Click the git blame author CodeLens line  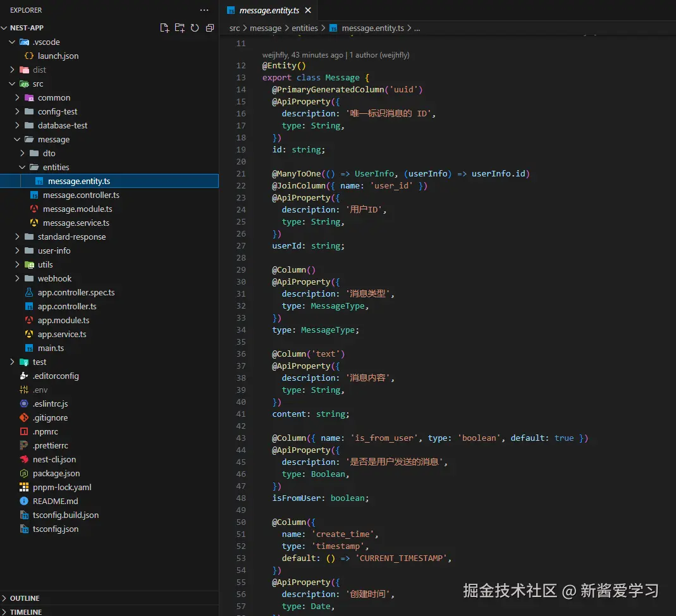click(x=336, y=55)
